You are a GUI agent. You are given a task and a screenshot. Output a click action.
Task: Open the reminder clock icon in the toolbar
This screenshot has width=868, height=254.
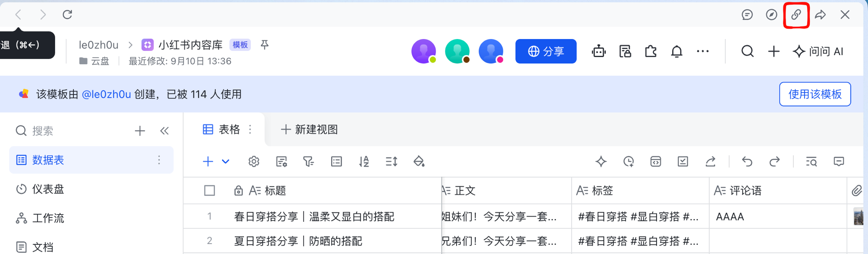(628, 162)
